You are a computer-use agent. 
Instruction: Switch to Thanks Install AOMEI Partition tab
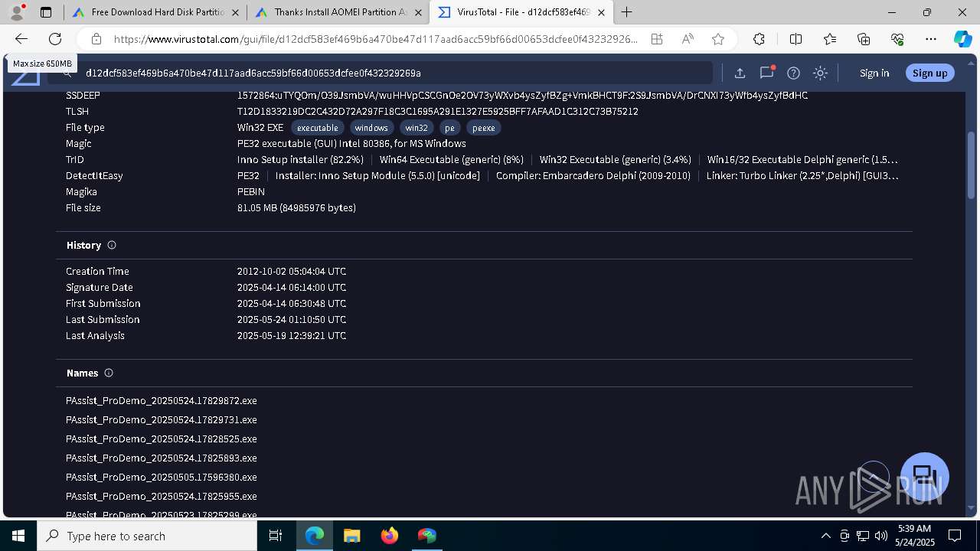coord(338,12)
